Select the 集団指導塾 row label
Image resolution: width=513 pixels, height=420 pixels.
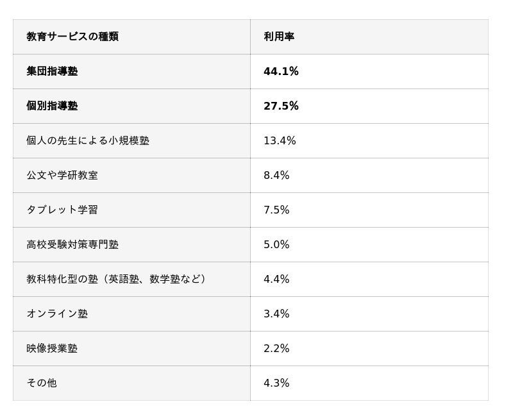click(x=52, y=71)
